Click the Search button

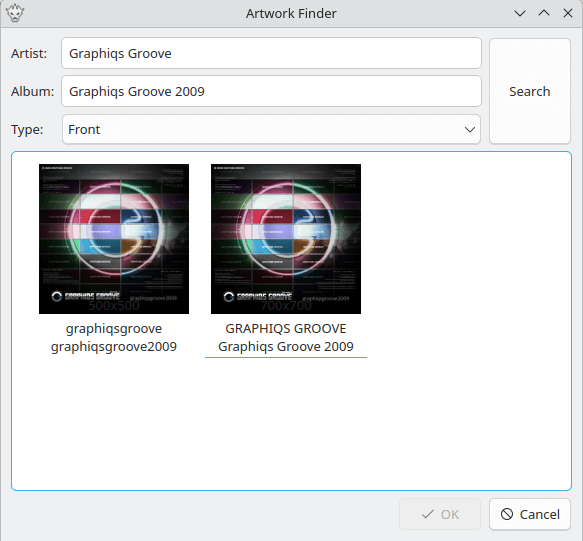530,91
